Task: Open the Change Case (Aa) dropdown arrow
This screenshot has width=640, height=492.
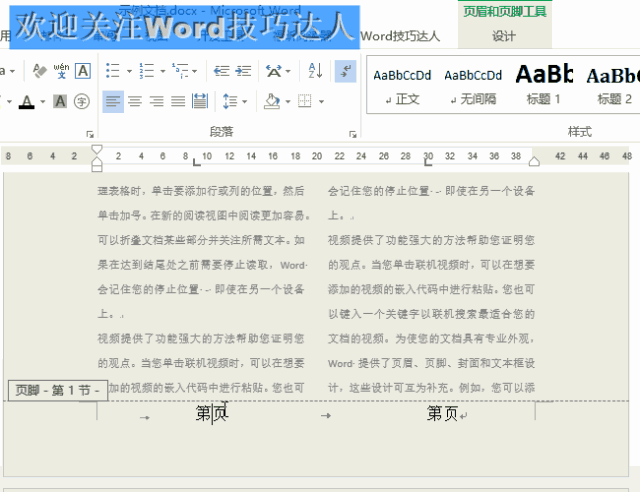Action: tap(12, 71)
